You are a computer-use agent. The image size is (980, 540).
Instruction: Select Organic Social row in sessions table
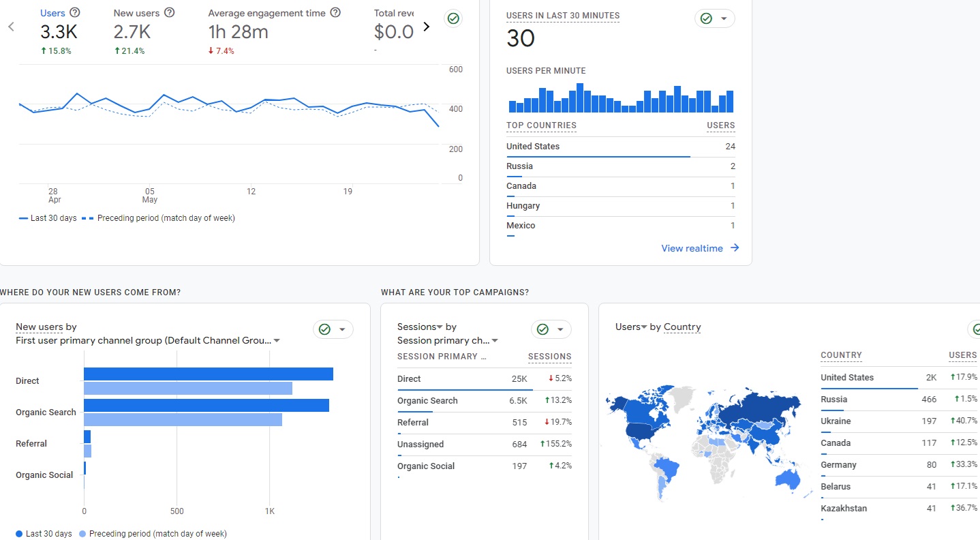485,466
